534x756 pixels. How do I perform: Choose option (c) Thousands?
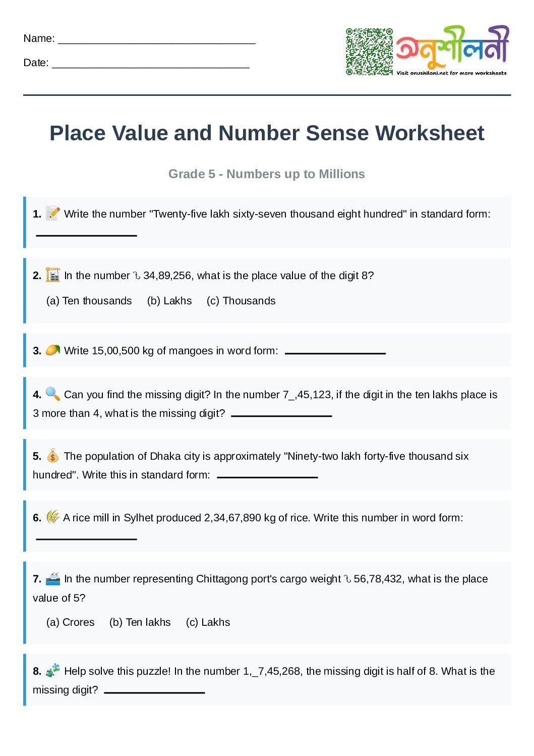pyautogui.click(x=241, y=301)
